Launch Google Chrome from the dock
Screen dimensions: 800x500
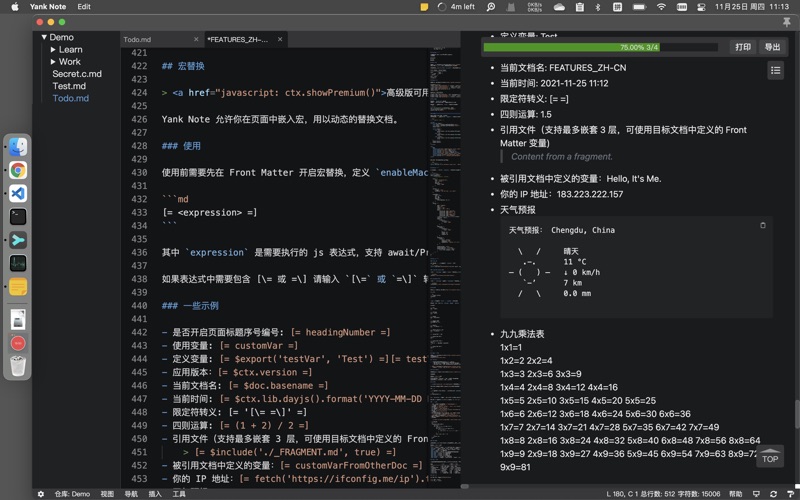coord(18,170)
